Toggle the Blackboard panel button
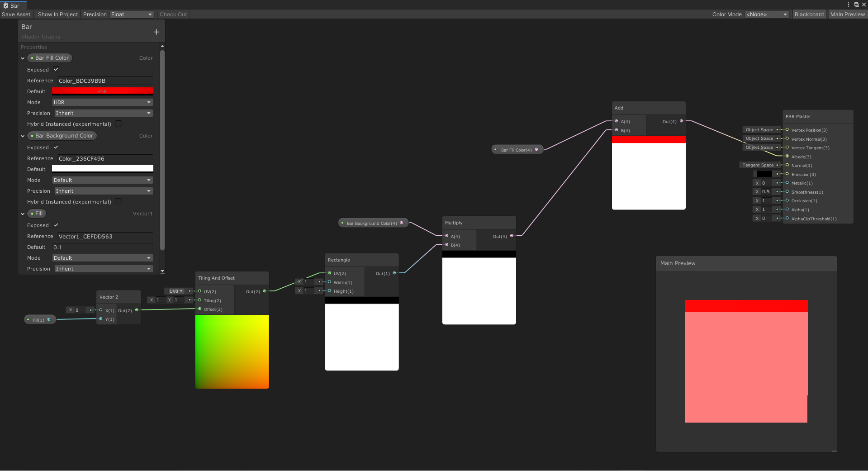 click(809, 14)
